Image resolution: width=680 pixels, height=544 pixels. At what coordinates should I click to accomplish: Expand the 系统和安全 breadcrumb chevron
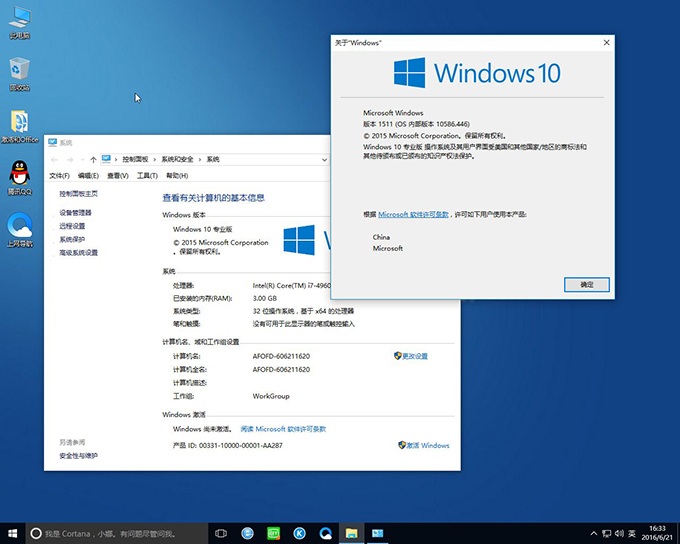200,159
